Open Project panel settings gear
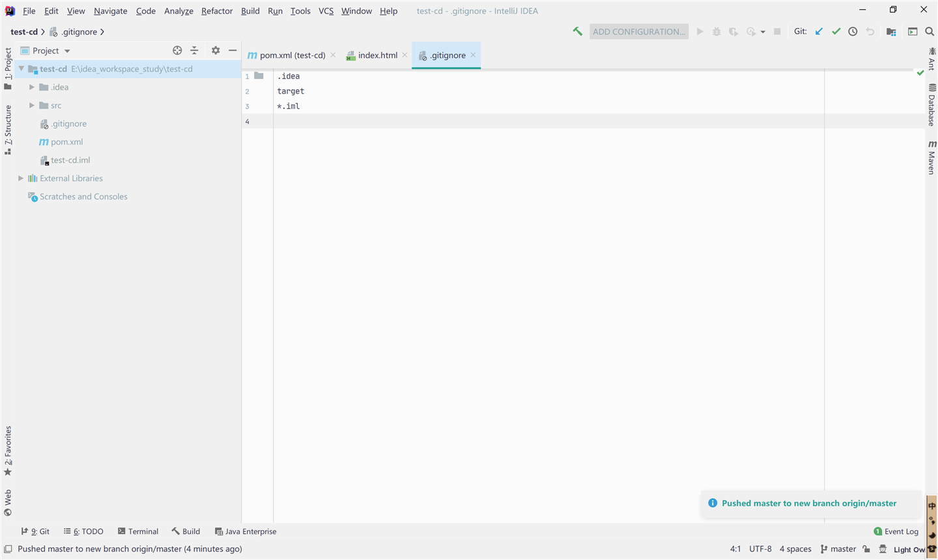This screenshot has height=560, width=938. pos(216,50)
